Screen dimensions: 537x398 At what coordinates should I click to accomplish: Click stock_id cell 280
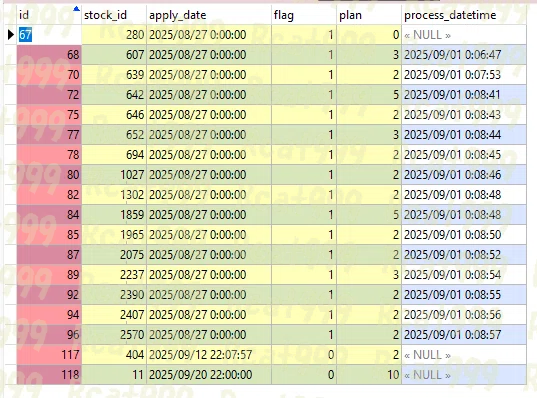[114, 35]
